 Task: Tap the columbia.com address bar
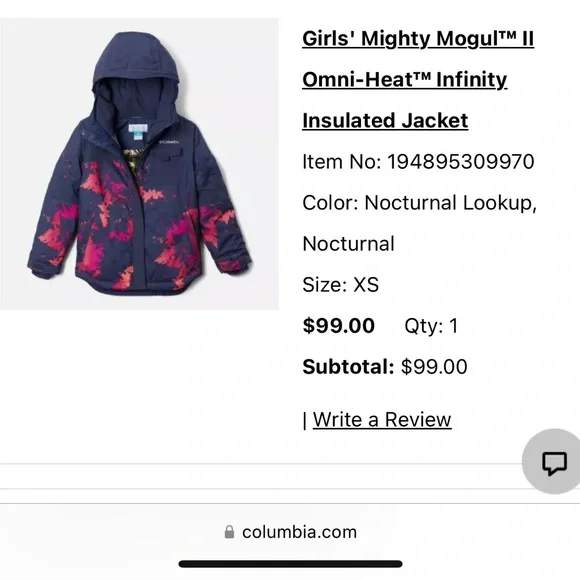[290, 532]
